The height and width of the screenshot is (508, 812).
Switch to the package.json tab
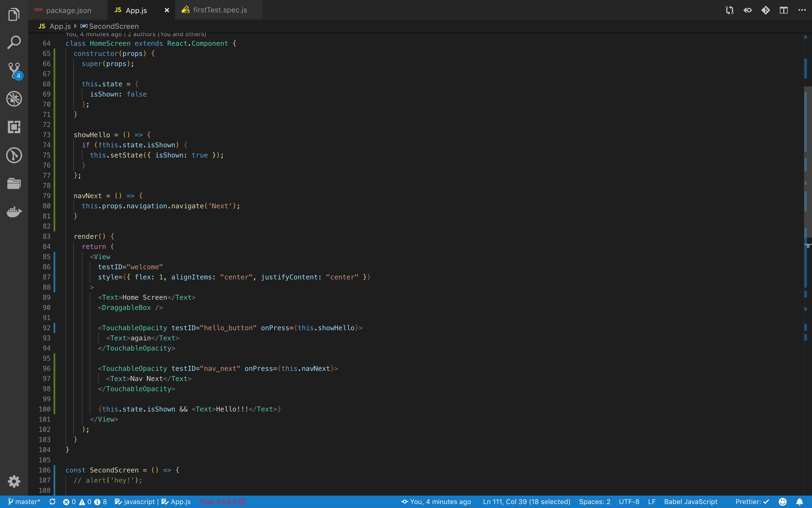coord(68,10)
